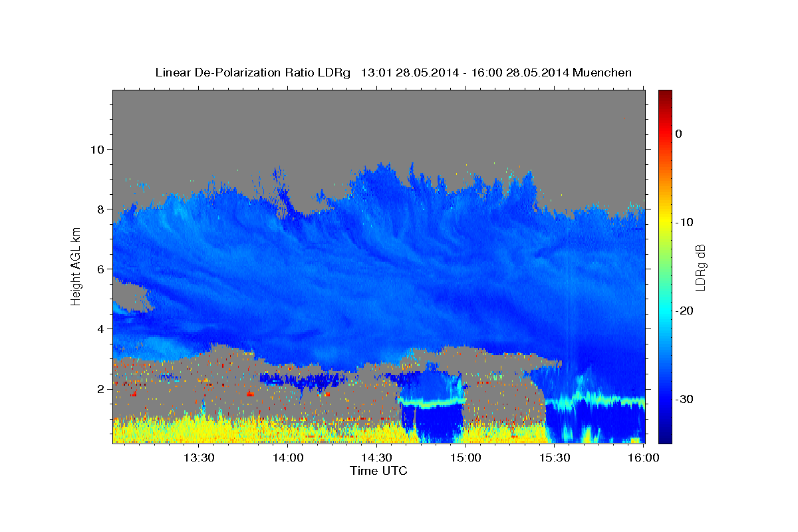The width and height of the screenshot is (798, 532).
Task: Click the 'Height AGL km' axis label
Action: coord(76,266)
